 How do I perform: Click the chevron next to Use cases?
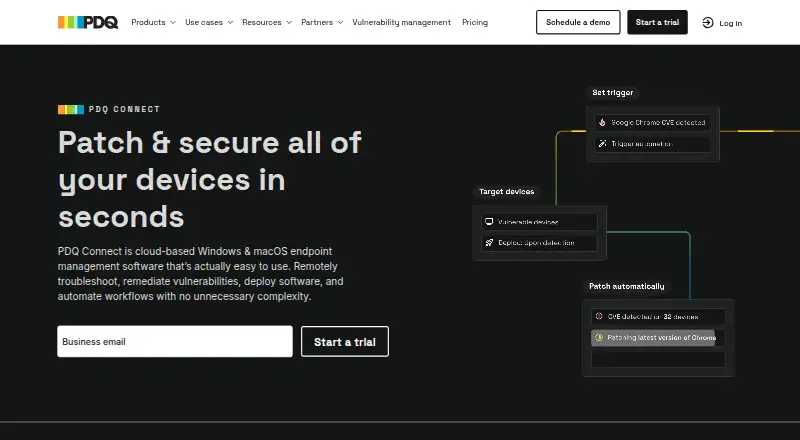click(230, 22)
